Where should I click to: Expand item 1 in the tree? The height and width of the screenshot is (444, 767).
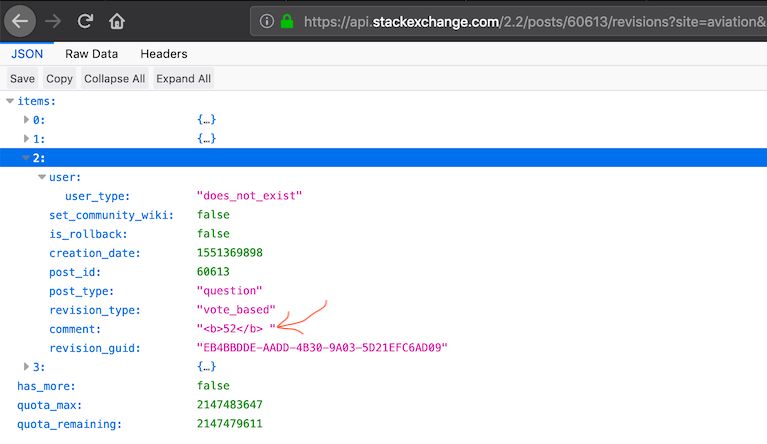[26, 139]
